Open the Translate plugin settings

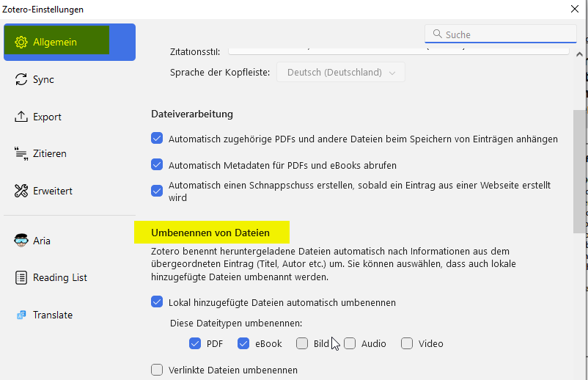pos(70,315)
